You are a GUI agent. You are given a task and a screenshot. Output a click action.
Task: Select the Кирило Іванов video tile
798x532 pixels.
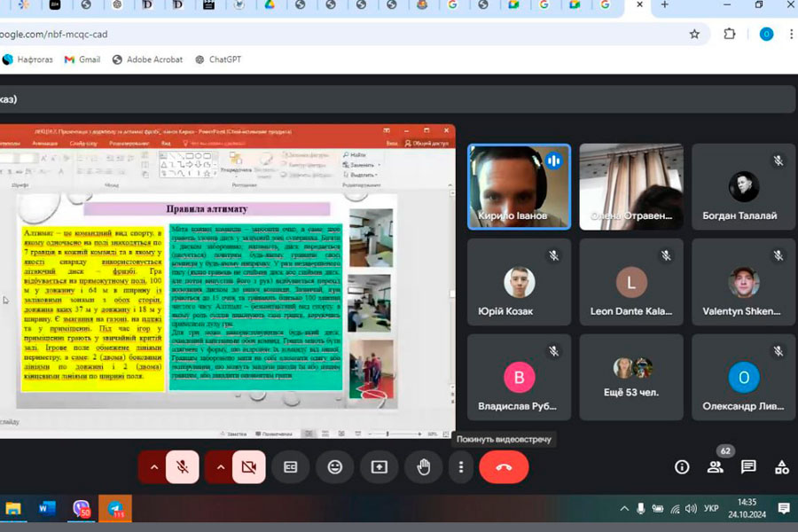(519, 187)
